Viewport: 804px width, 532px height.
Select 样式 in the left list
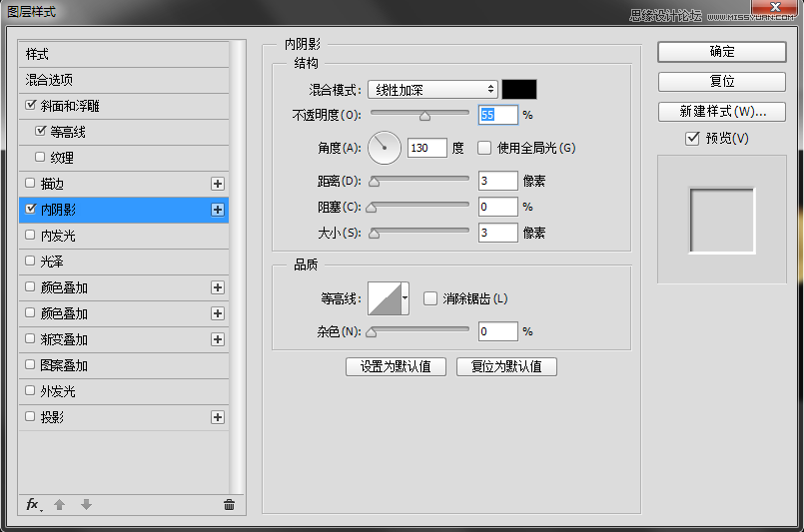[124, 54]
